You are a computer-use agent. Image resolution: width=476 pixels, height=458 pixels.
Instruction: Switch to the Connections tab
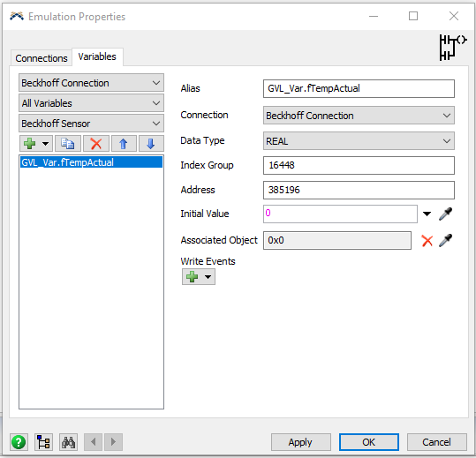click(42, 58)
